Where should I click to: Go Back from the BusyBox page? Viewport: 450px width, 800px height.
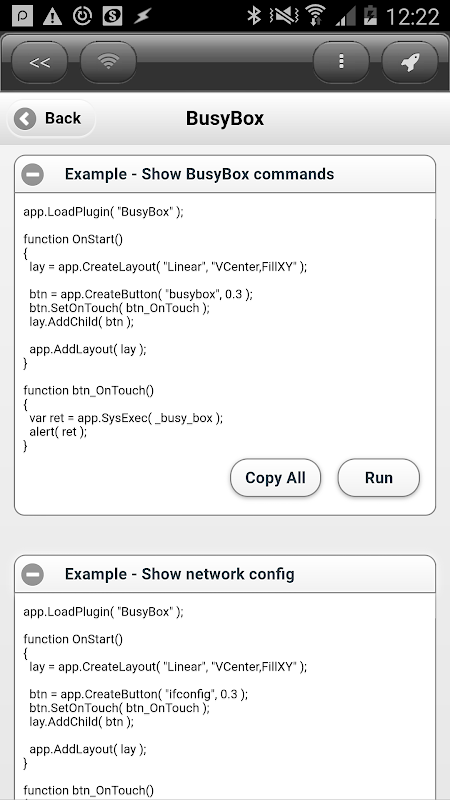point(51,118)
